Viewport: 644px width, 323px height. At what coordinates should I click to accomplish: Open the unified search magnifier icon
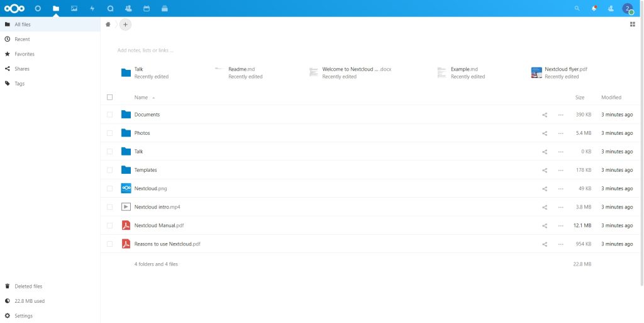[x=577, y=8]
